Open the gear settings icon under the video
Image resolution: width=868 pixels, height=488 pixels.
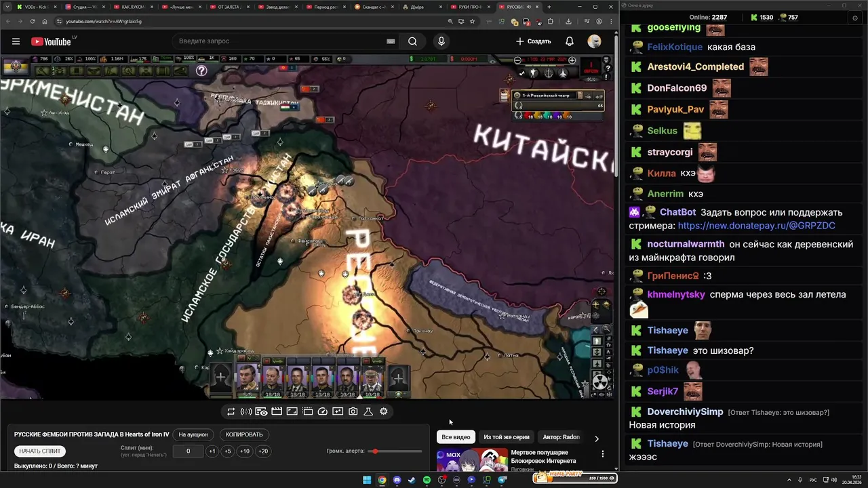[384, 411]
